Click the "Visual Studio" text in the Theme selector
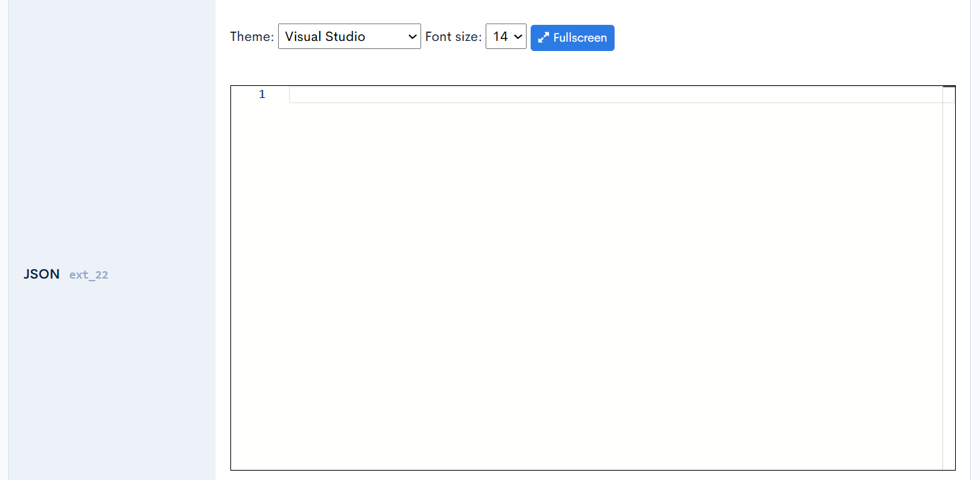Image resolution: width=980 pixels, height=480 pixels. [x=325, y=37]
